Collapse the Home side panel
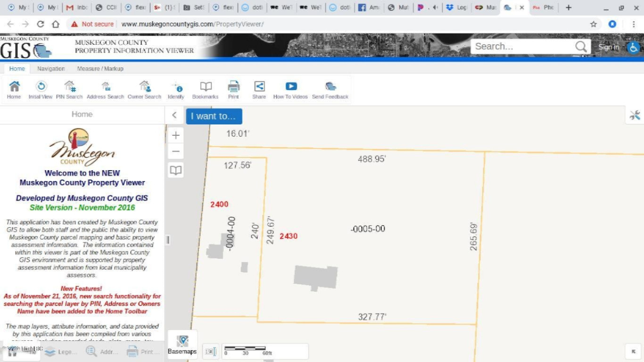Image resolution: width=644 pixels, height=362 pixels. pyautogui.click(x=174, y=115)
